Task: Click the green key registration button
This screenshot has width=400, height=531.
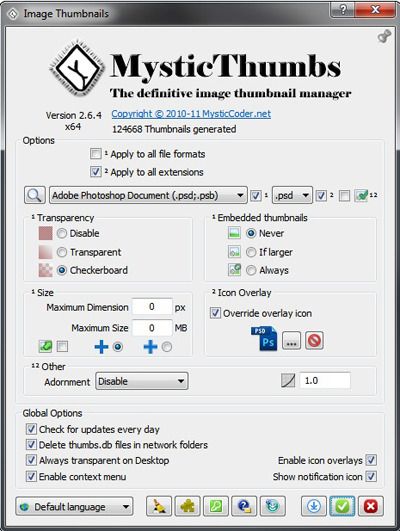Action: (216, 506)
